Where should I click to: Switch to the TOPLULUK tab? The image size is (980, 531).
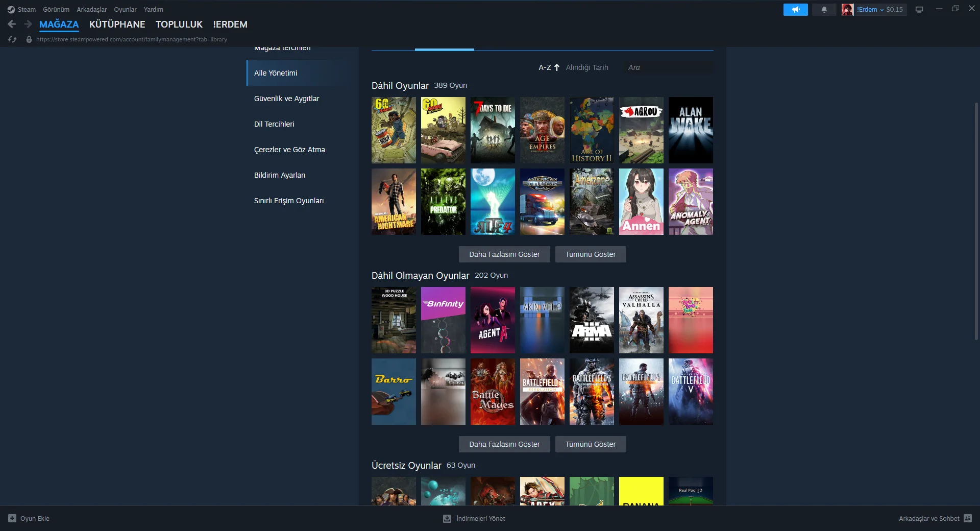(179, 24)
